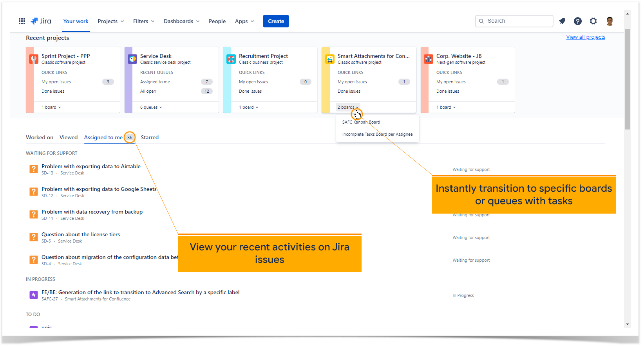Select SAFC Kanban Board from the dropdown
Screen dimensions: 644x347
tap(361, 122)
